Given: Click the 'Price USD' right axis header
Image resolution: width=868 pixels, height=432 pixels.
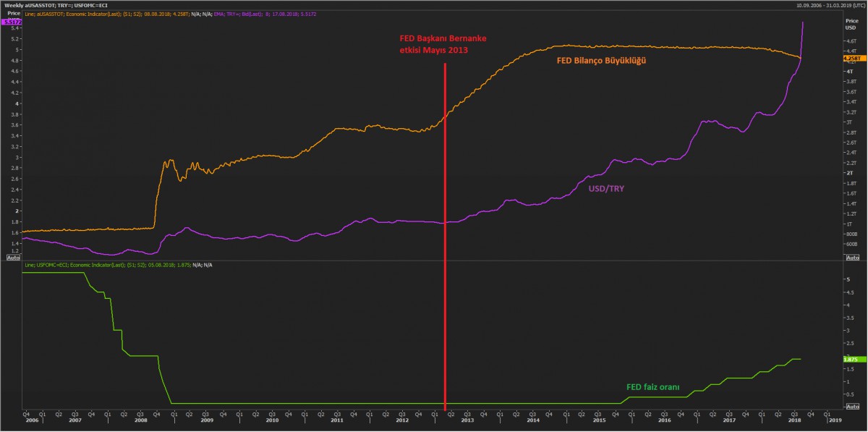Looking at the screenshot, I should pos(851,24).
